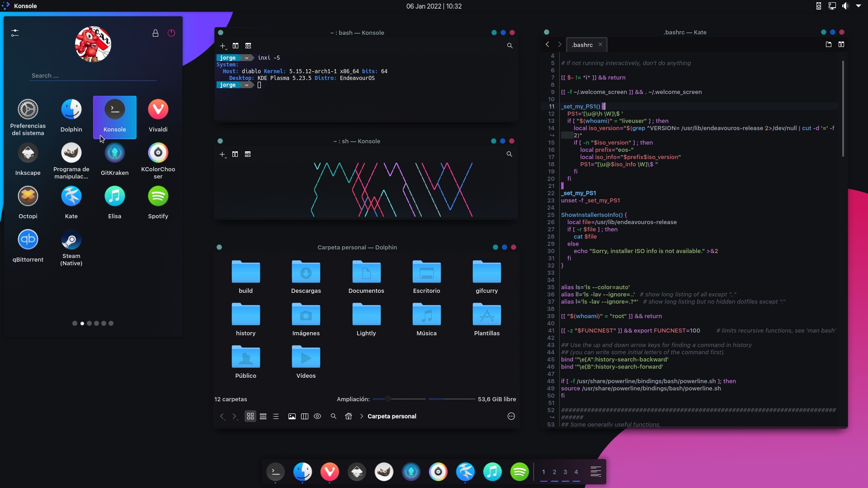Switch Dolphin to details view mode
Screen dimensions: 868x488
[x=276, y=416]
